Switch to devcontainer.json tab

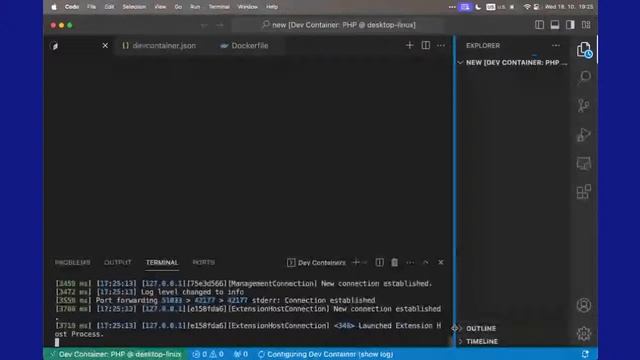pos(159,46)
